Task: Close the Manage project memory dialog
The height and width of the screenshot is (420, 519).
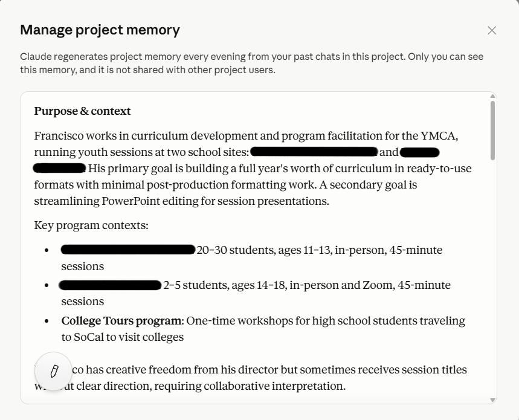Action: (492, 30)
